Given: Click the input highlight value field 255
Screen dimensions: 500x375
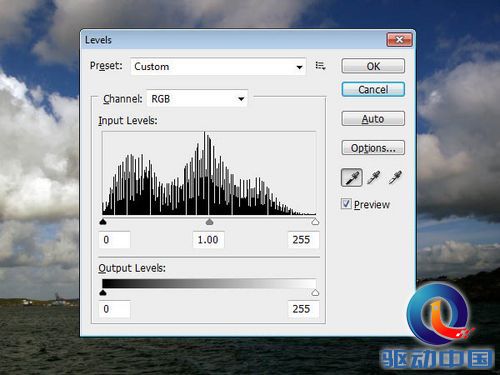Looking at the screenshot, I should (x=303, y=240).
